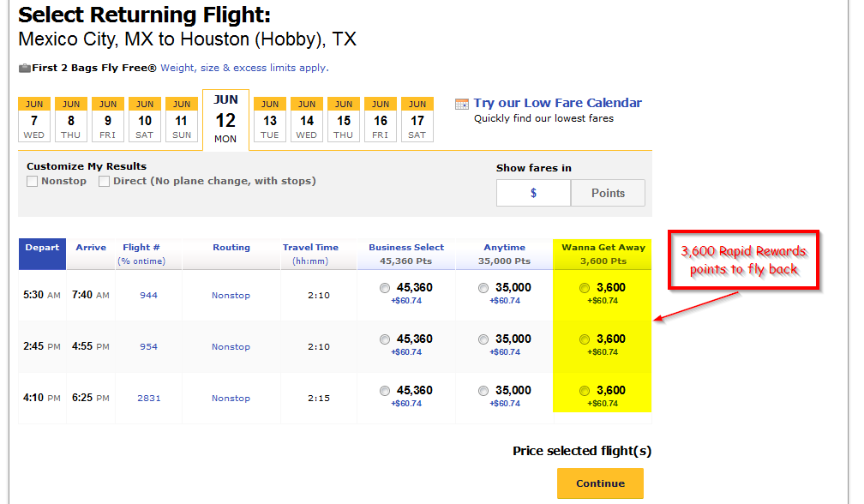Image resolution: width=864 pixels, height=504 pixels.
Task: Enable the Nonstop filter checkbox
Action: 32,181
